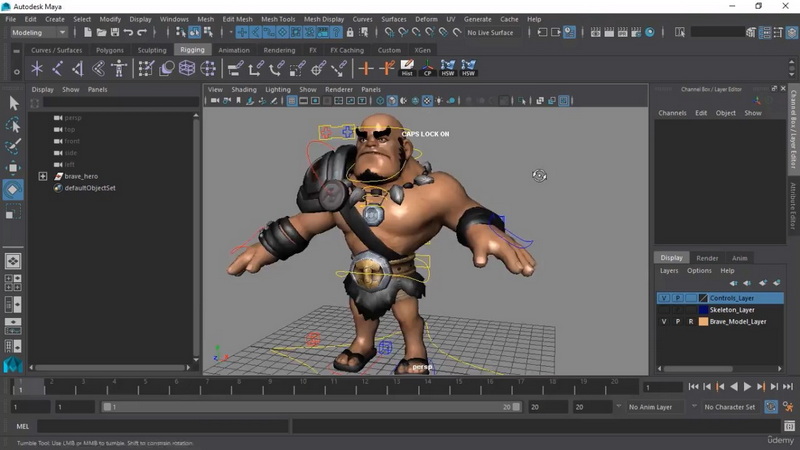Switch to the Anim layer tab
Screen dimensions: 800x450
(739, 258)
